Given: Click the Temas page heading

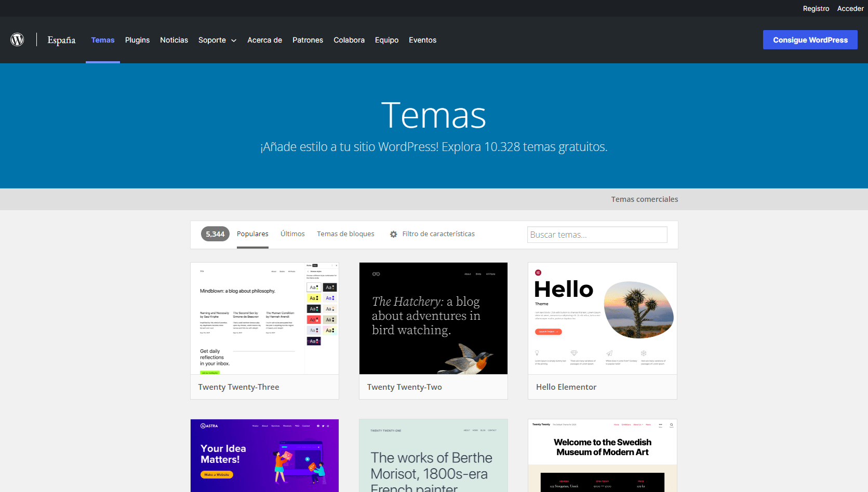Looking at the screenshot, I should 434,115.
